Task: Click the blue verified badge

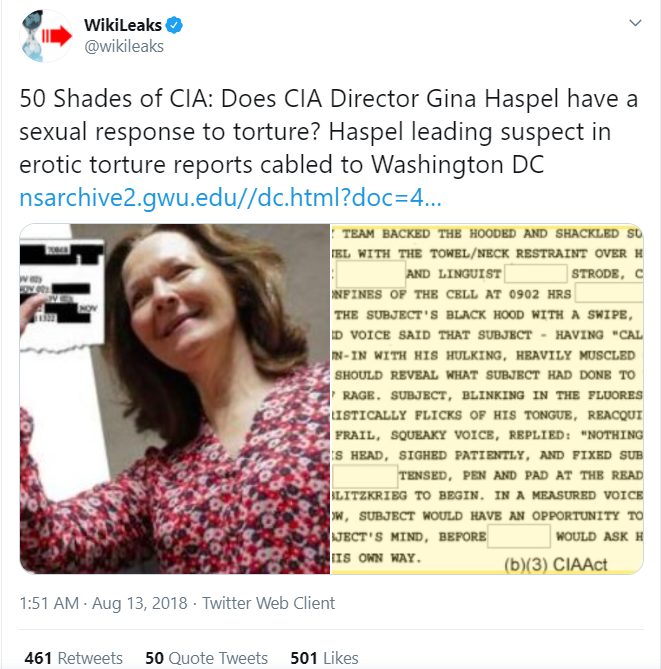Action: pos(174,25)
